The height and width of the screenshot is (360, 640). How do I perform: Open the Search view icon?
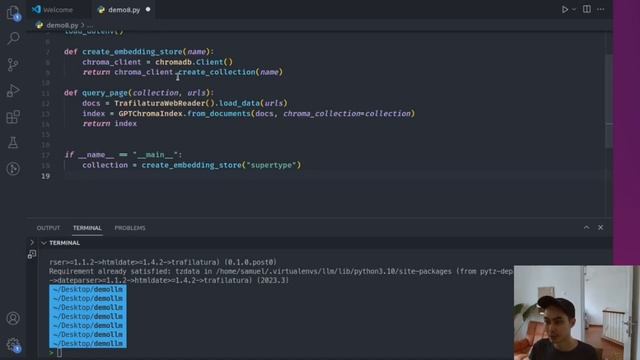(13, 38)
